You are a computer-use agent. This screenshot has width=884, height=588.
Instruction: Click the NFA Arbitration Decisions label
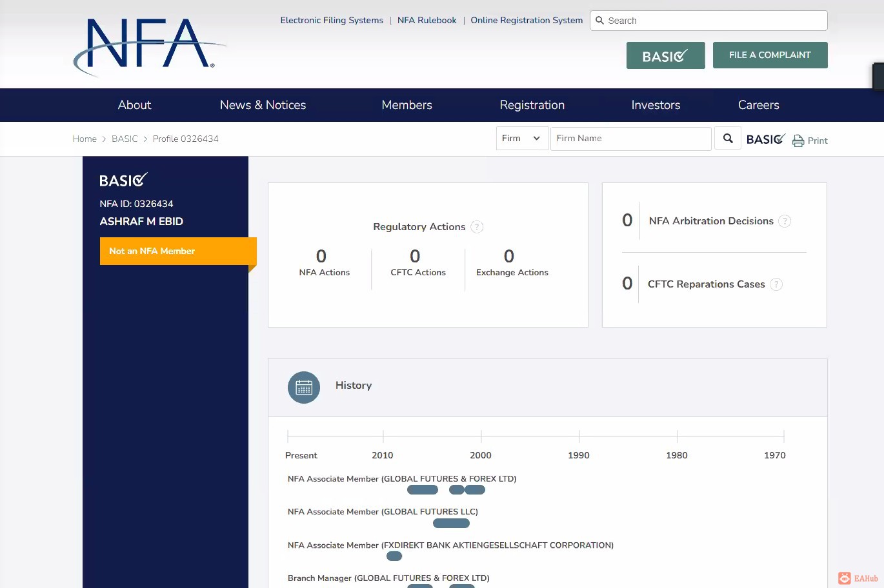point(711,221)
